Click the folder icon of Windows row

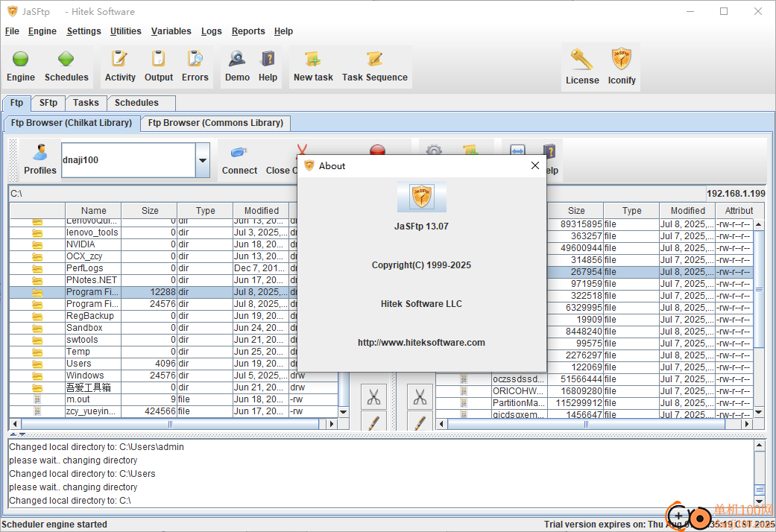click(37, 376)
